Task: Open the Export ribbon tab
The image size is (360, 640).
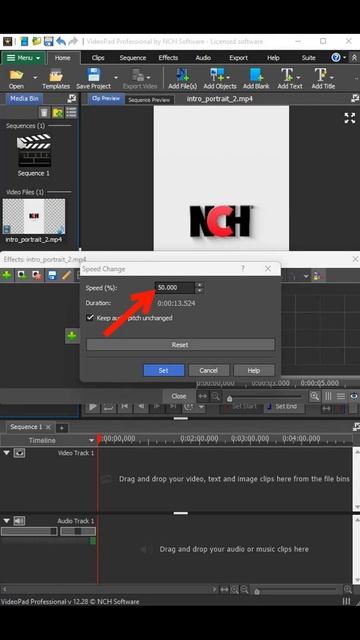Action: 238,58
